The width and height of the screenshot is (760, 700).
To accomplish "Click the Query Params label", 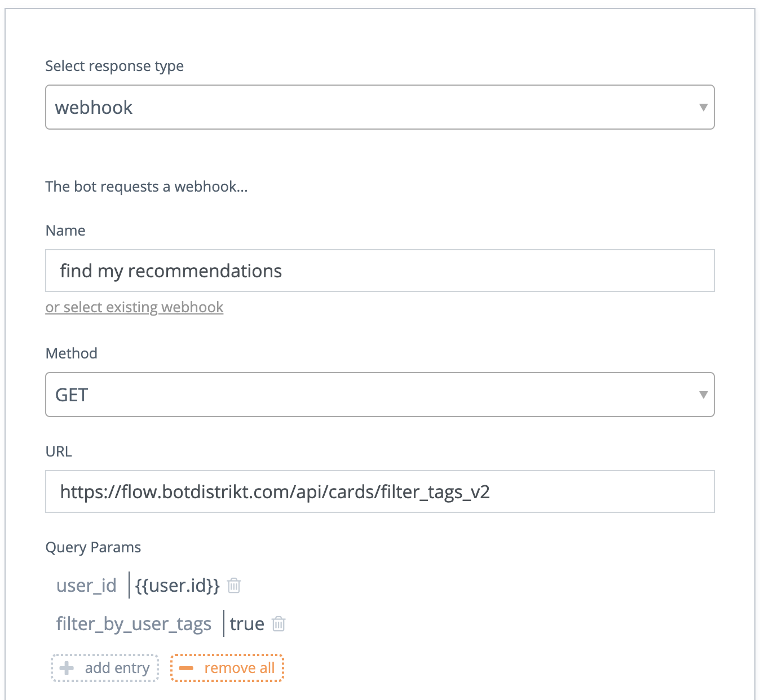I will coord(93,547).
